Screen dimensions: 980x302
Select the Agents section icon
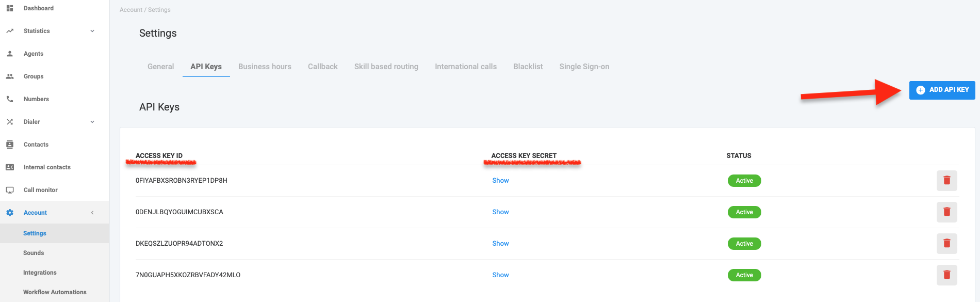10,53
